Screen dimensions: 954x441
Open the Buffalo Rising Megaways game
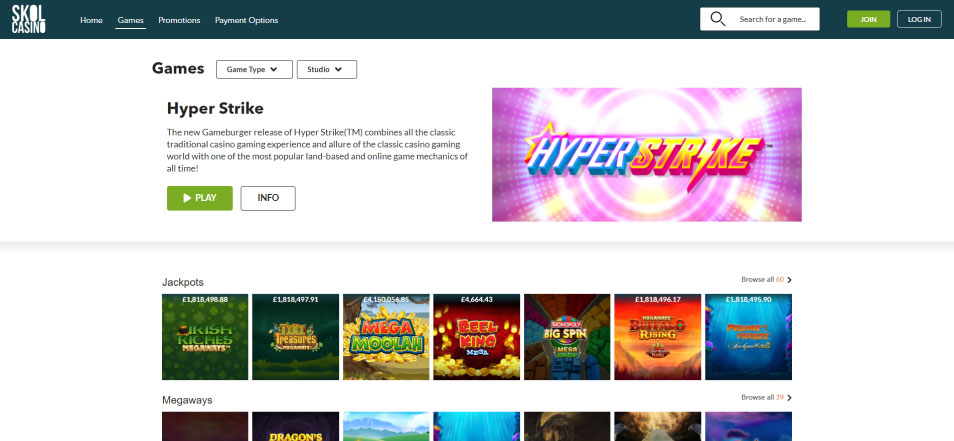tap(658, 337)
